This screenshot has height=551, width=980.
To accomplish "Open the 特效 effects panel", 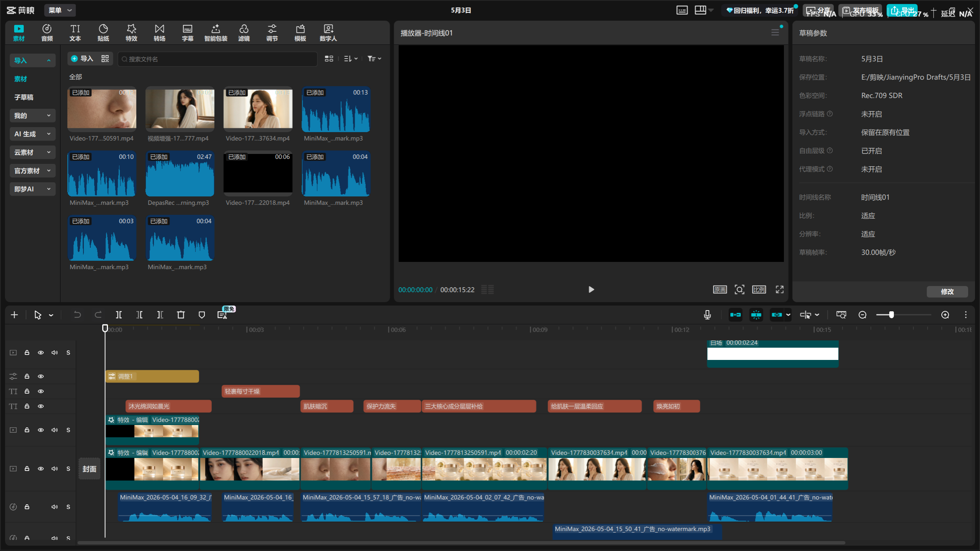I will click(131, 33).
